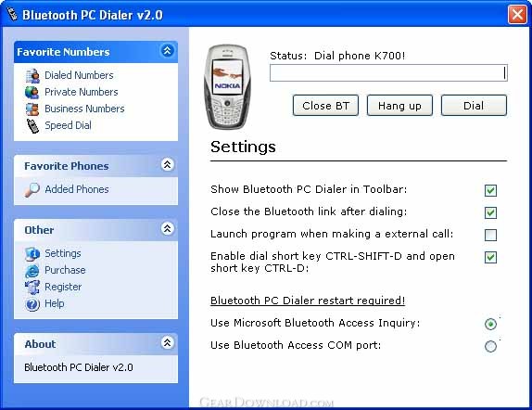Viewport: 532px width, 410px height.
Task: Collapse the Favorite Phones panel
Action: (x=167, y=165)
